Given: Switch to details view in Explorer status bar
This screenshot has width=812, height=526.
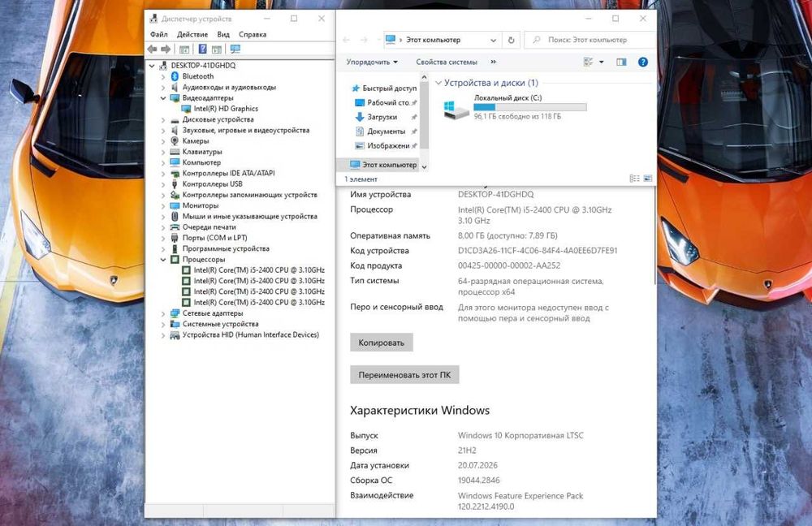Looking at the screenshot, I should (634, 179).
